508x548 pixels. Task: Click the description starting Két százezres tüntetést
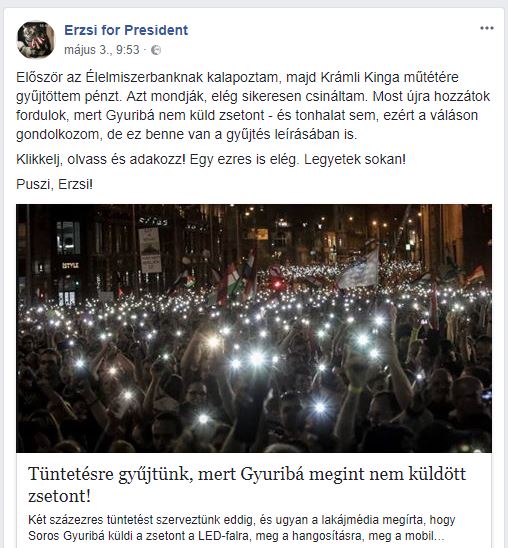click(241, 528)
